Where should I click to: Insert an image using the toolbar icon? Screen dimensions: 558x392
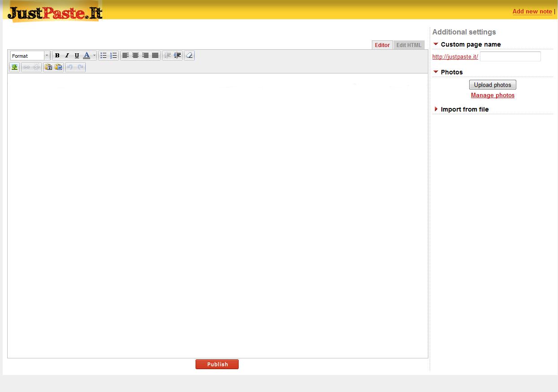click(14, 67)
